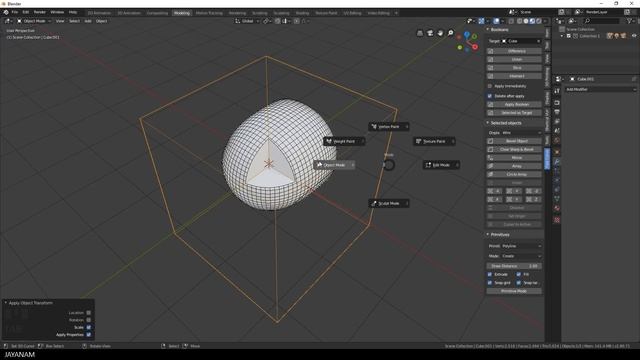The height and width of the screenshot is (360, 640).
Task: Click the Mirror button
Action: tap(514, 158)
